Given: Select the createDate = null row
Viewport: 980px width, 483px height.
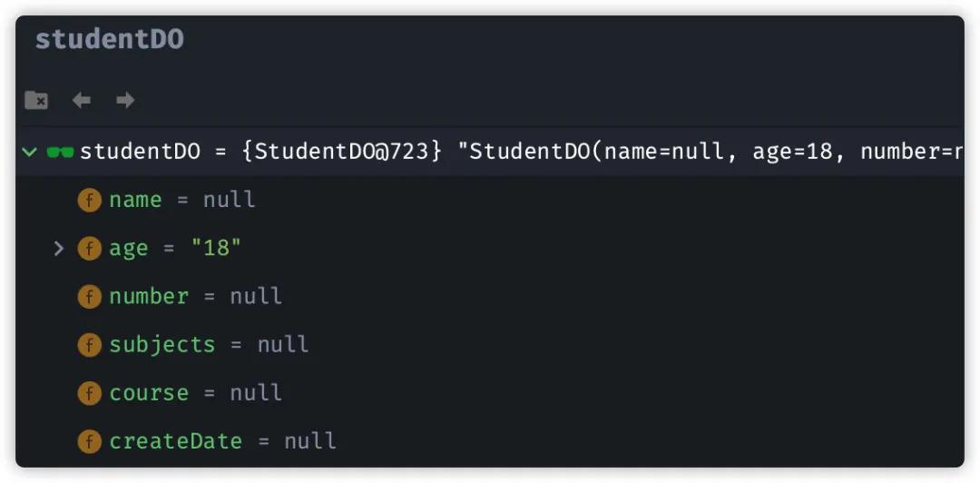Looking at the screenshot, I should tap(490, 442).
